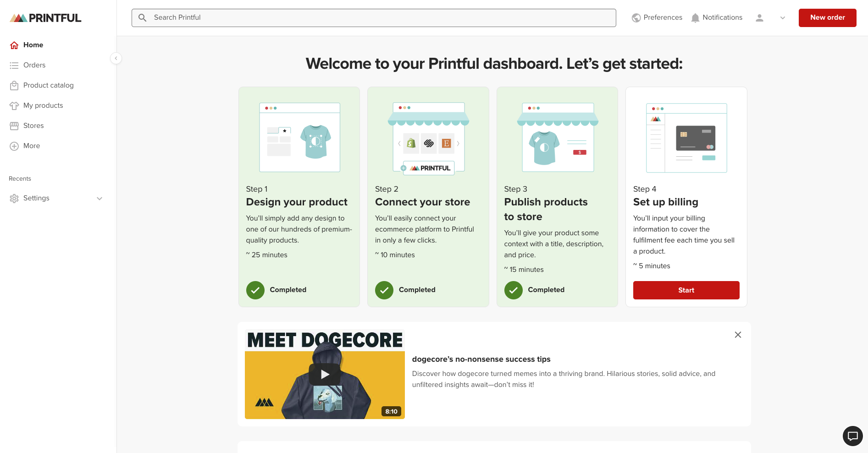Dismiss the dogecore success tips banner
This screenshot has width=868, height=453.
coord(738,335)
